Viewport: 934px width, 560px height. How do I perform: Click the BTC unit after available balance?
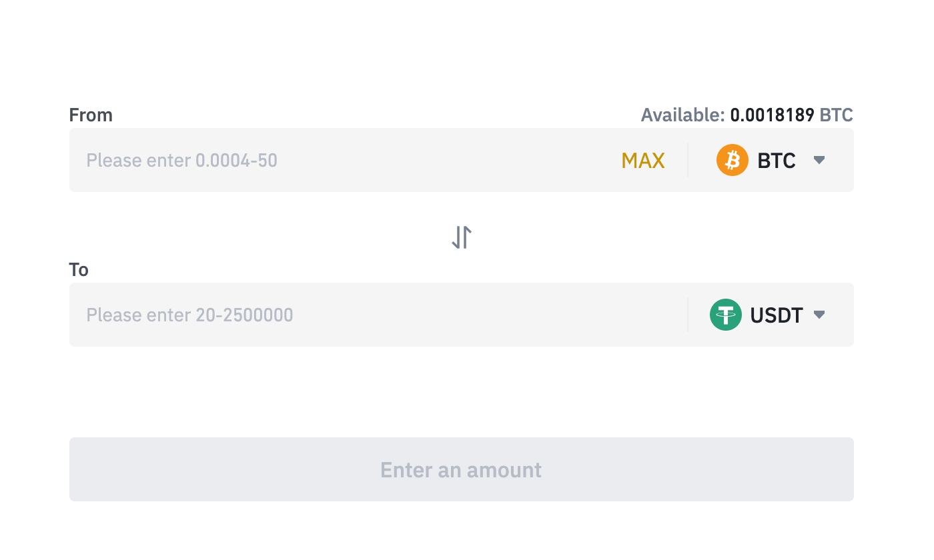point(836,115)
